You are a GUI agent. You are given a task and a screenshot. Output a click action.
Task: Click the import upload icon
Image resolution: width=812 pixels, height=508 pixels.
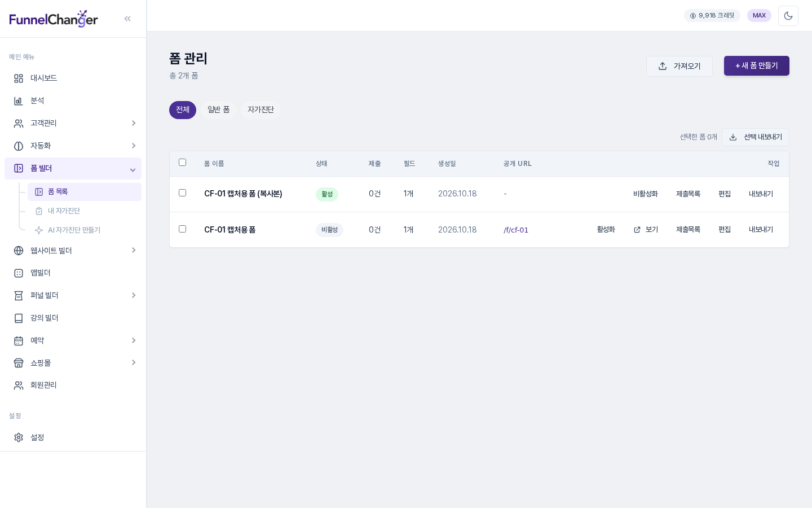pos(663,66)
